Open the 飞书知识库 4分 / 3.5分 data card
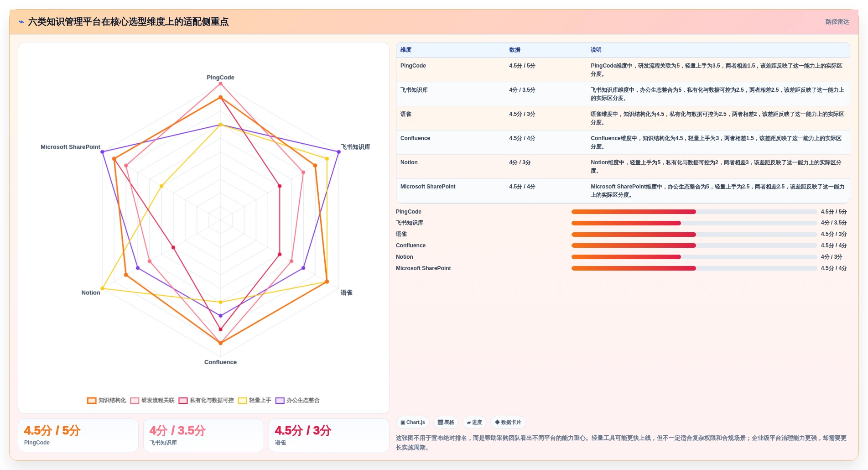 (203, 435)
